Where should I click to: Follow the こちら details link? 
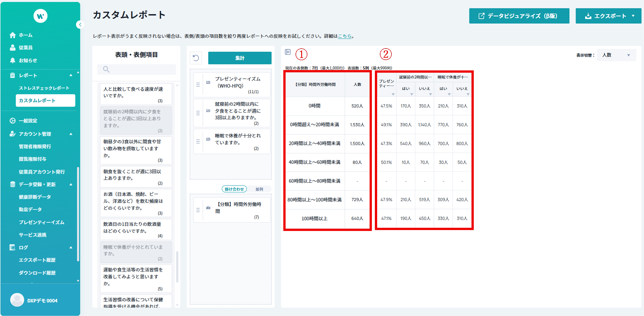coord(344,36)
